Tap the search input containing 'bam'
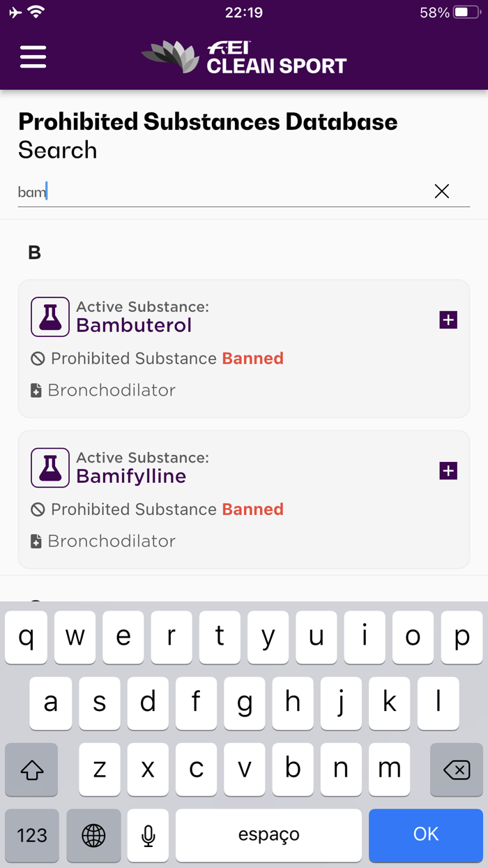 209,190
